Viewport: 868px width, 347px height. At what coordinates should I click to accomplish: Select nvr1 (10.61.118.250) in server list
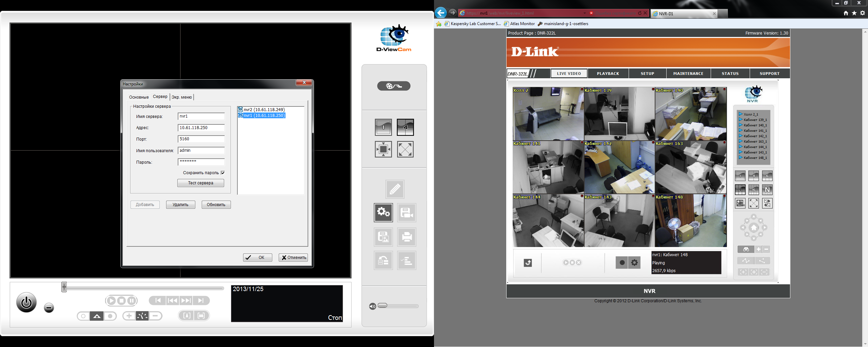[261, 116]
